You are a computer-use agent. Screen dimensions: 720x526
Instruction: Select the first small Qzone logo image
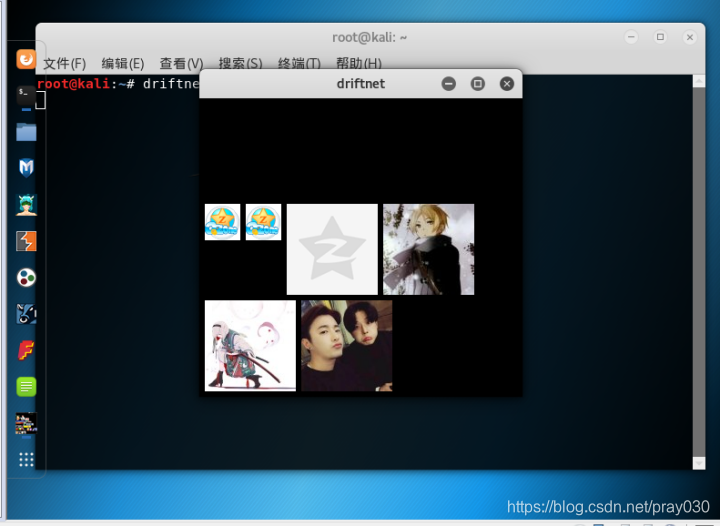(x=222, y=222)
